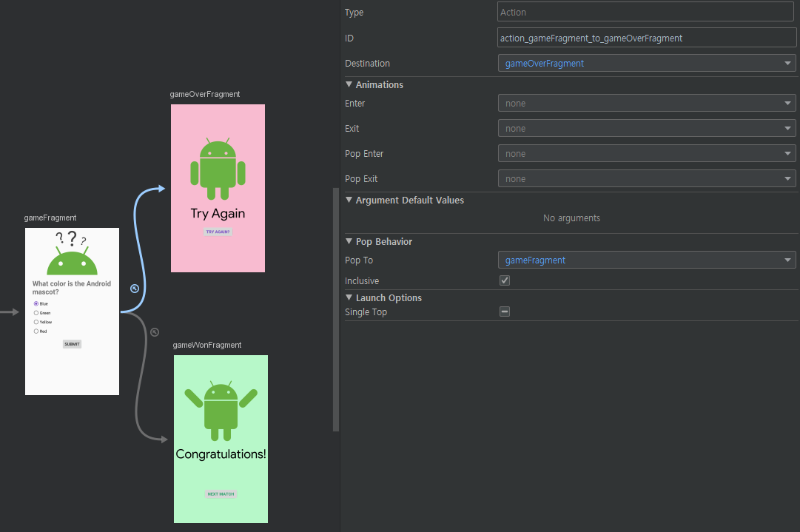Click the ID input field

click(x=646, y=38)
